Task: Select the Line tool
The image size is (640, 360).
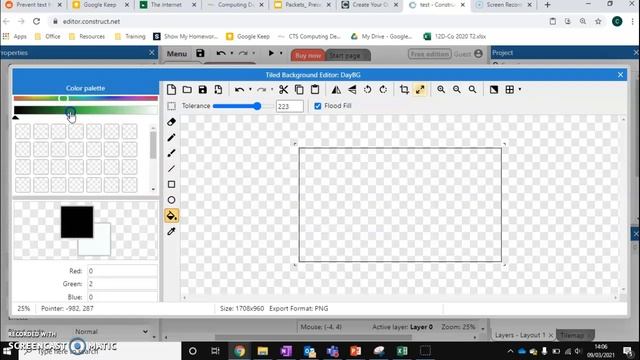Action: pyautogui.click(x=171, y=169)
